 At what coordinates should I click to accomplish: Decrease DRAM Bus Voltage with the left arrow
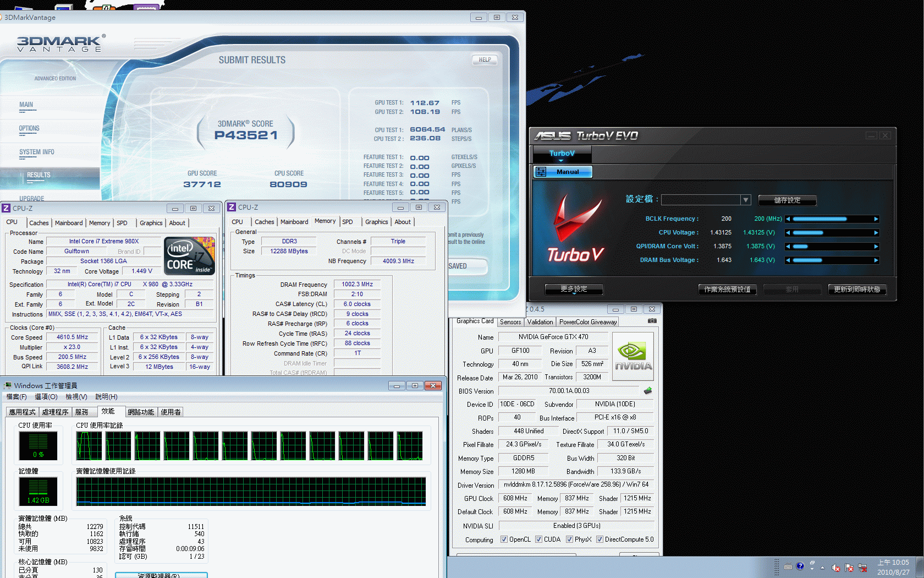point(788,260)
